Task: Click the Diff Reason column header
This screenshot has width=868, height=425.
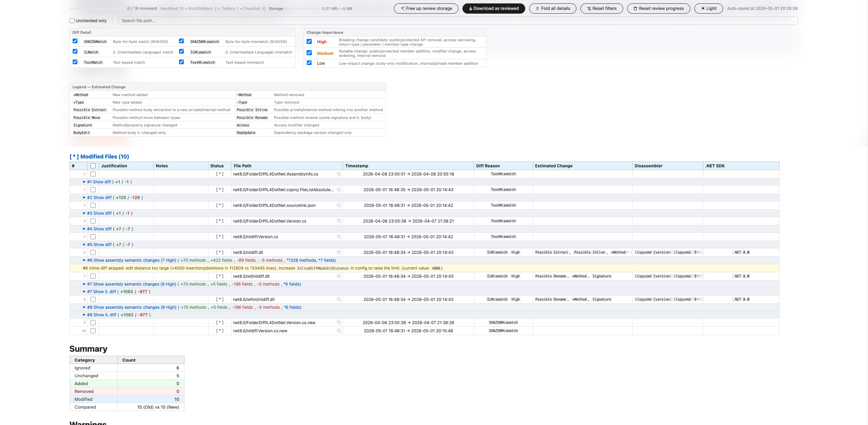Action: click(x=503, y=166)
